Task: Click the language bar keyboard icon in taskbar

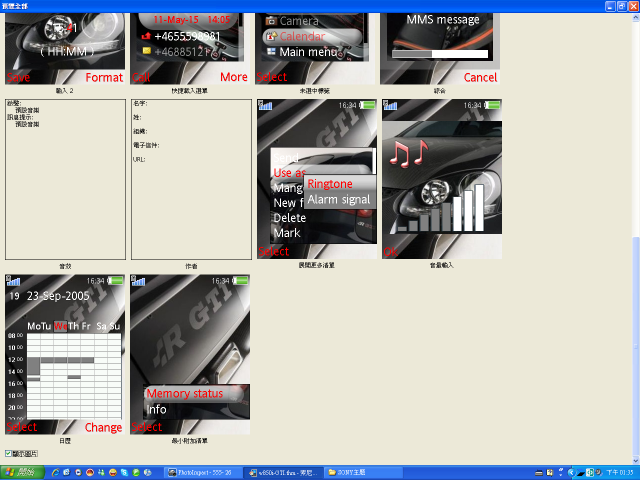Action: (x=539, y=473)
